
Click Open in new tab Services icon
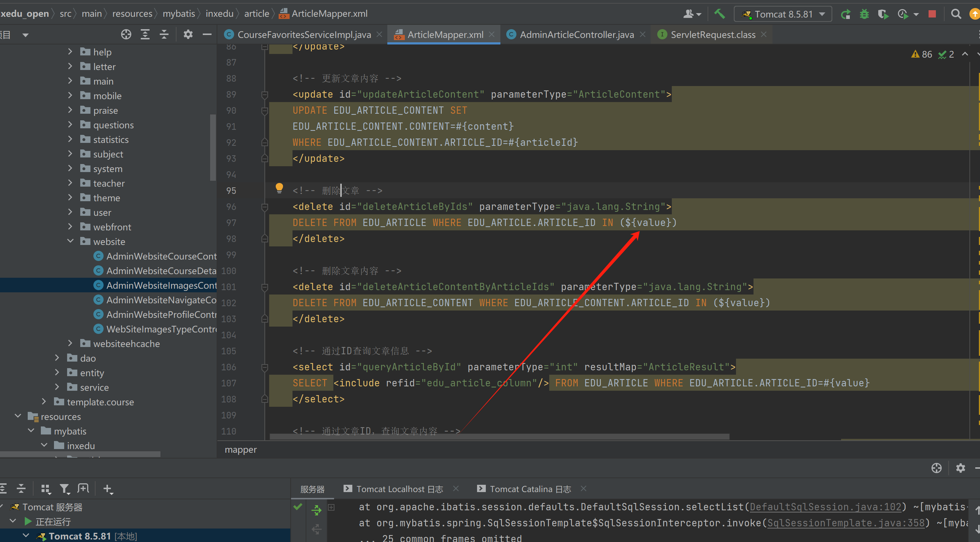click(83, 489)
